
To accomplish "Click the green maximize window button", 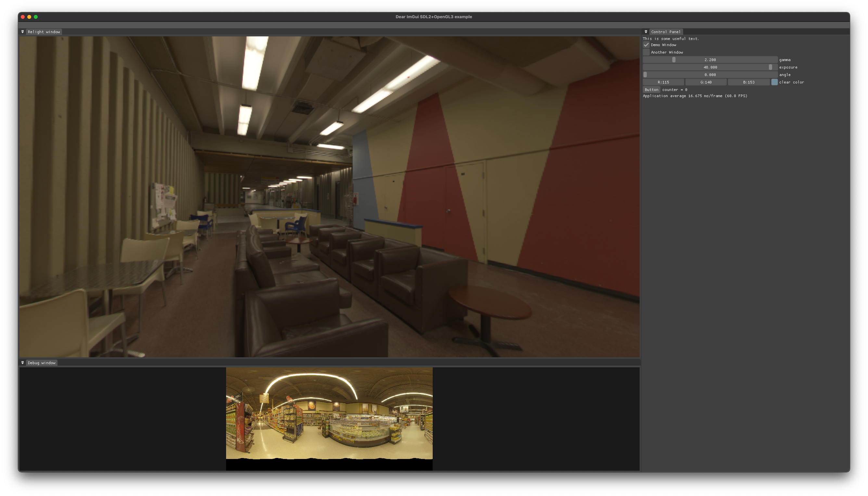I will point(36,17).
